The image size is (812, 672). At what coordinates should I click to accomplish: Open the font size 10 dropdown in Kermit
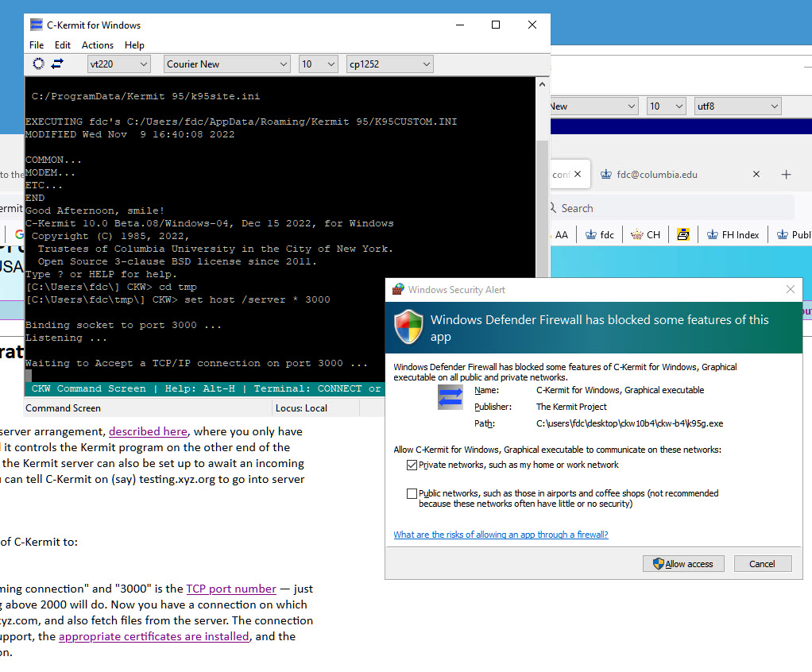(x=318, y=64)
